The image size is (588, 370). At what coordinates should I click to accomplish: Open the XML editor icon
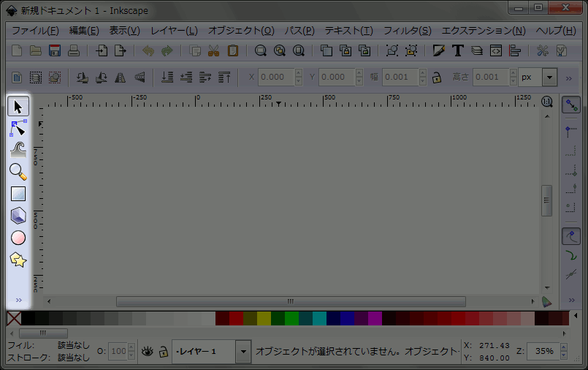tap(496, 50)
